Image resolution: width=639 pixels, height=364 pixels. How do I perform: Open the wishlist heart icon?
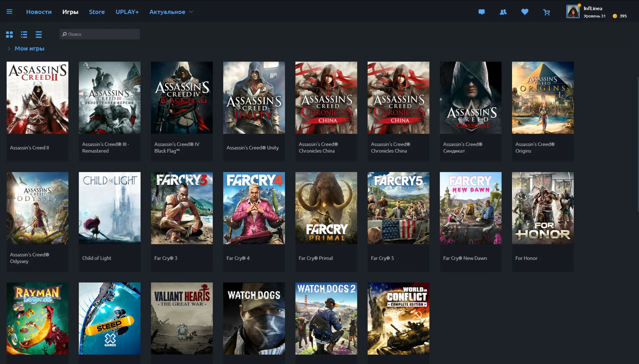tap(525, 12)
